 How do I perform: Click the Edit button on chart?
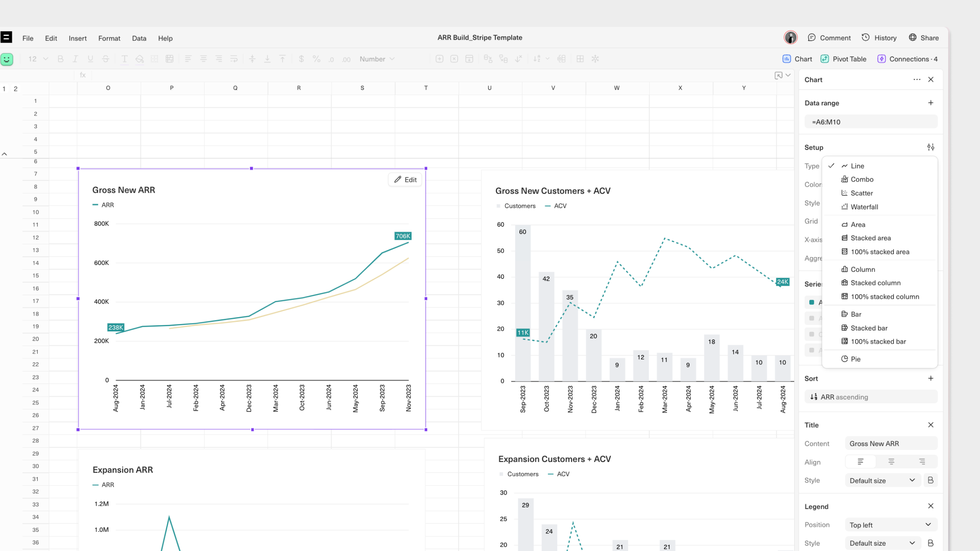pos(405,180)
